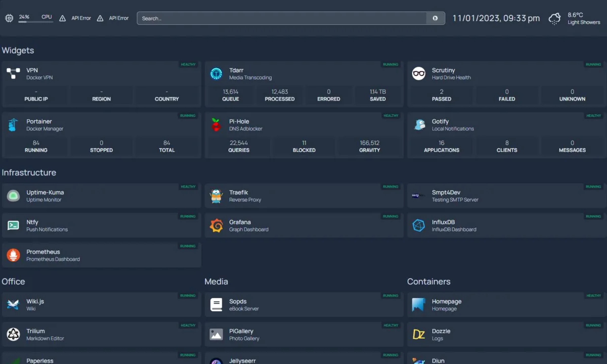Click the second API Error label

(x=119, y=18)
